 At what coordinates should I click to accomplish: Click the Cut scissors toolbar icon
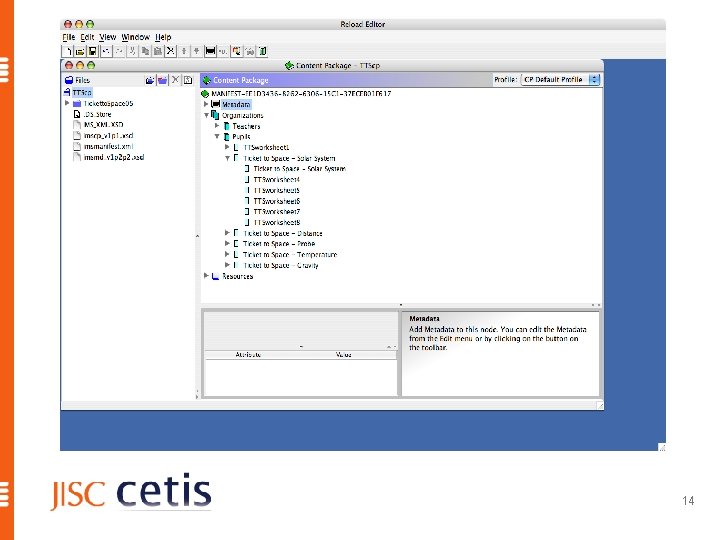pos(132,51)
